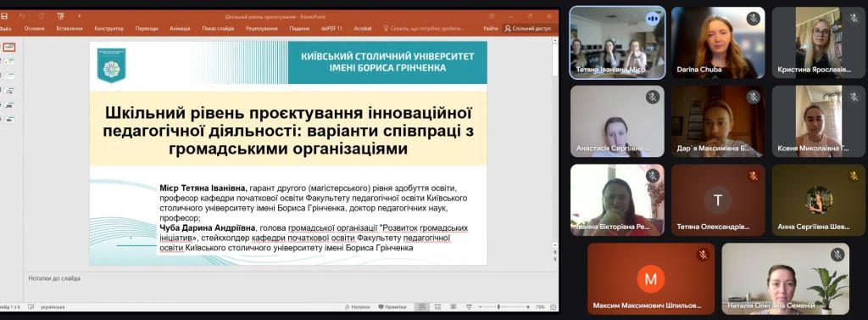Toggle the Примітки comments pane button
This screenshot has height=320, width=868.
[x=392, y=306]
